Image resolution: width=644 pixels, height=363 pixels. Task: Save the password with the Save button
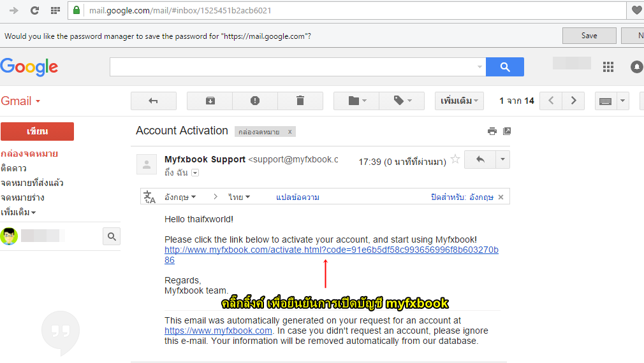point(589,36)
